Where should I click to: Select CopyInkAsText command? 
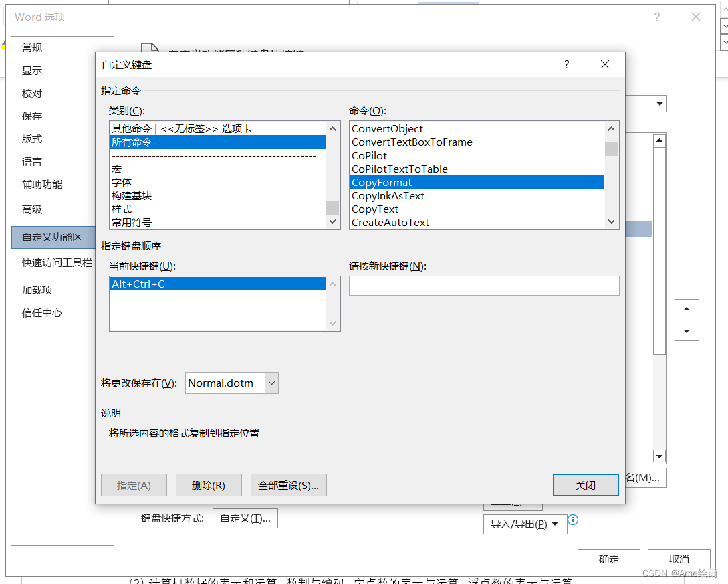coord(477,196)
